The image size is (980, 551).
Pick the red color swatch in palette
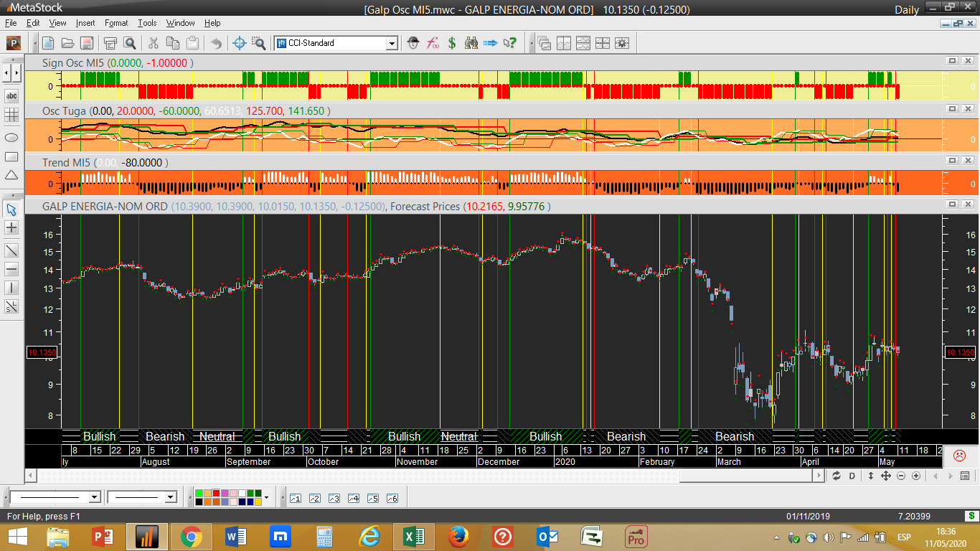point(216,494)
